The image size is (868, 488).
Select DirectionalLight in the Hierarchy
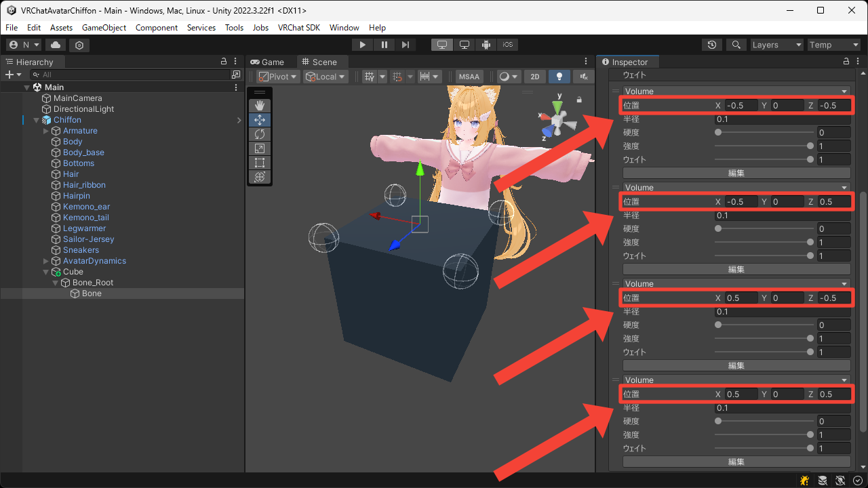coord(84,109)
